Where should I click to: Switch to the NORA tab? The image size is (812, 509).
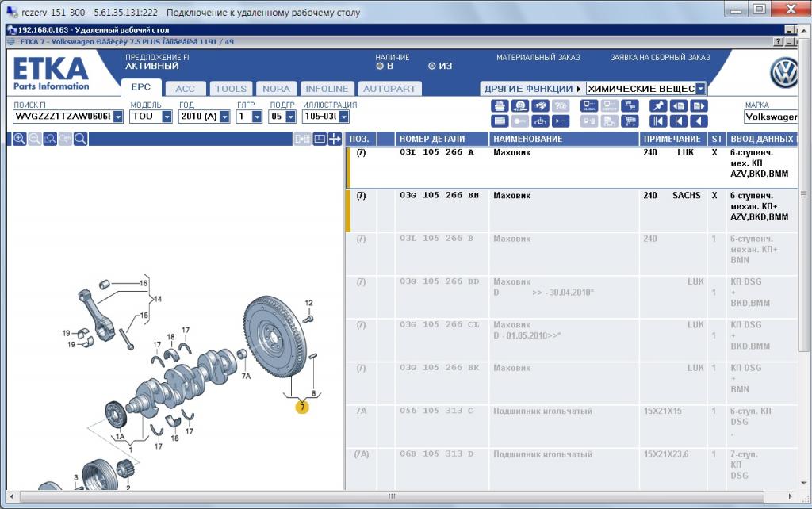276,89
